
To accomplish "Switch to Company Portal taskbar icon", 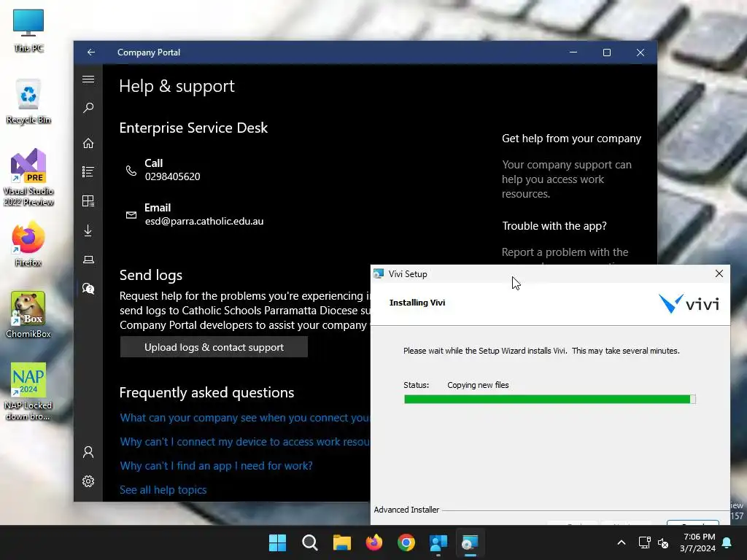I will 438,542.
